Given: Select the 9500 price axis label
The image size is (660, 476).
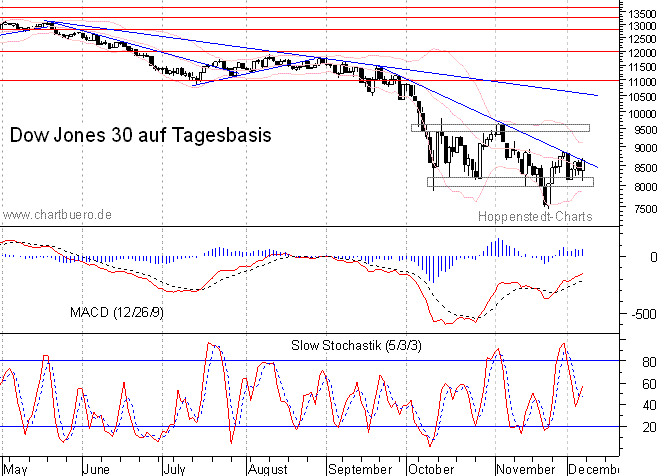Looking at the screenshot, I should tap(646, 130).
